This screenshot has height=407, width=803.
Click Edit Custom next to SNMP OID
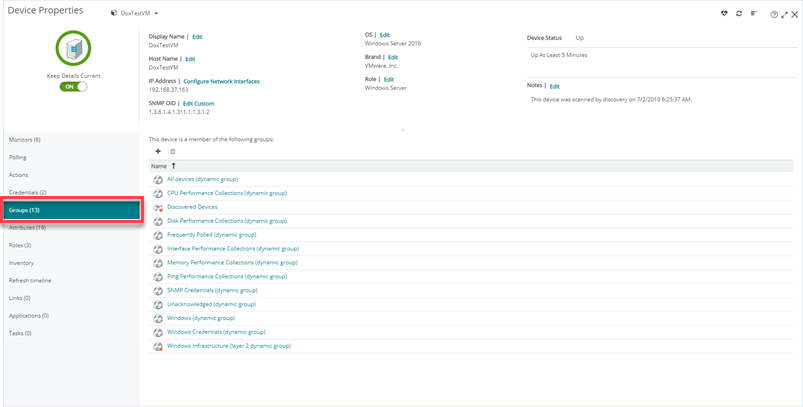click(198, 103)
